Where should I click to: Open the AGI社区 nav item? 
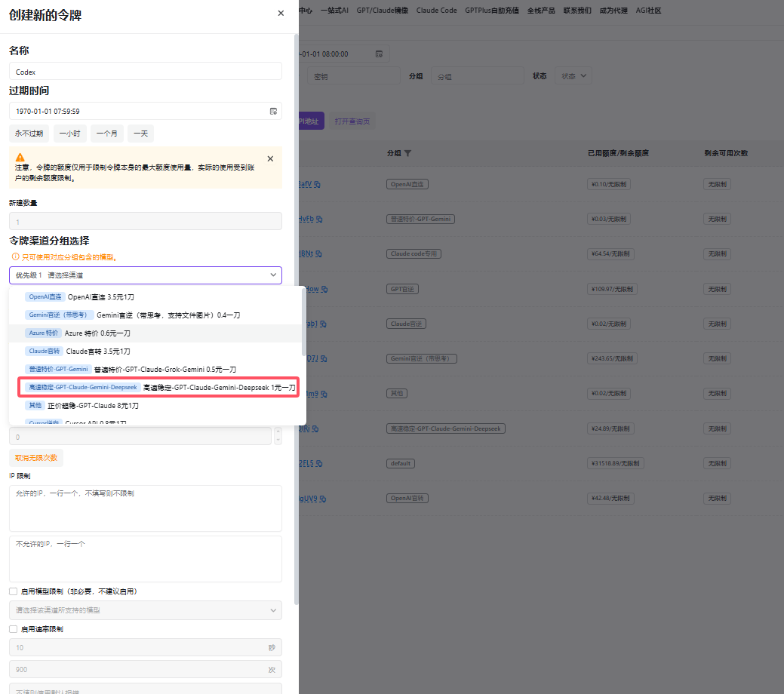coord(648,11)
